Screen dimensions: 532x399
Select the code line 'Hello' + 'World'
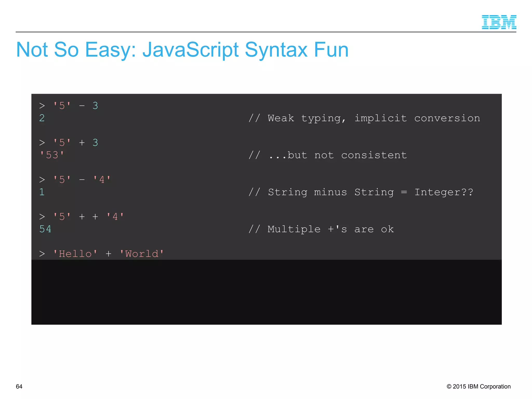(102, 254)
